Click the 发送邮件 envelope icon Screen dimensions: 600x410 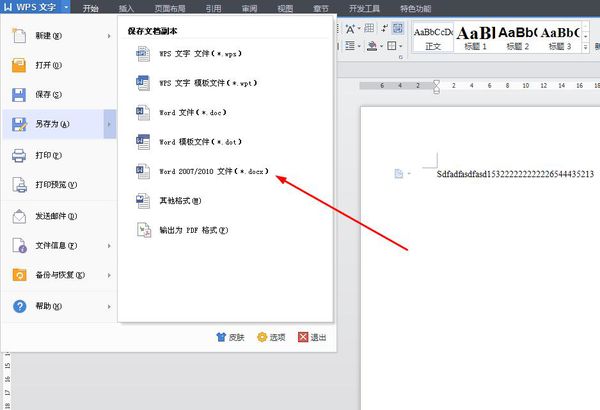(x=19, y=216)
